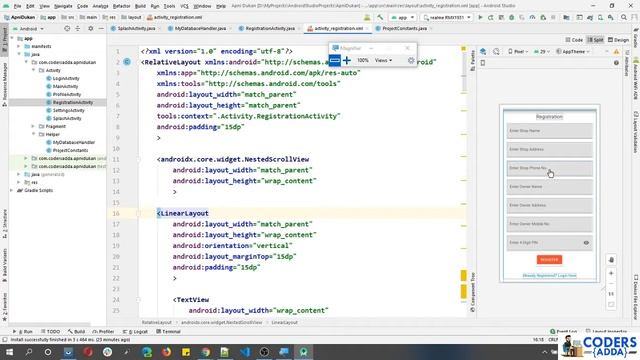640x360 pixels.
Task: Collapse the Helper package
Action: (33, 134)
